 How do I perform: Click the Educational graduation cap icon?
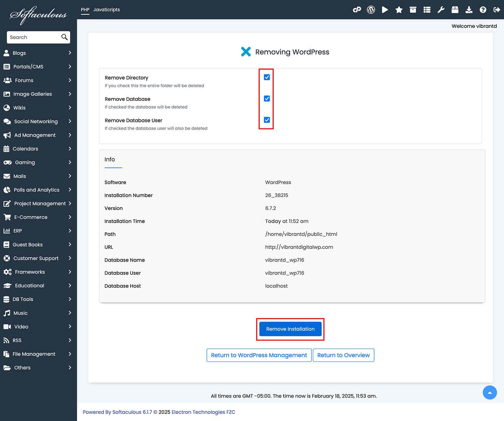7,286
